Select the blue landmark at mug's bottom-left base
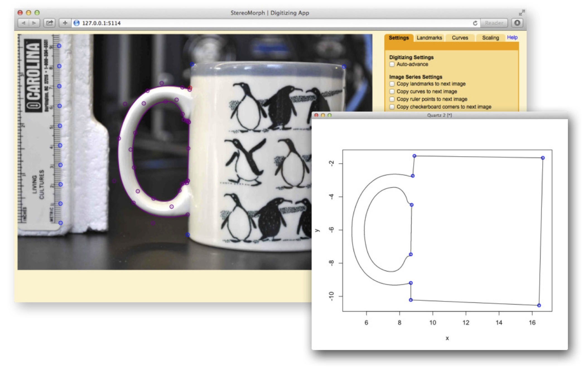588x369 pixels. (x=188, y=235)
